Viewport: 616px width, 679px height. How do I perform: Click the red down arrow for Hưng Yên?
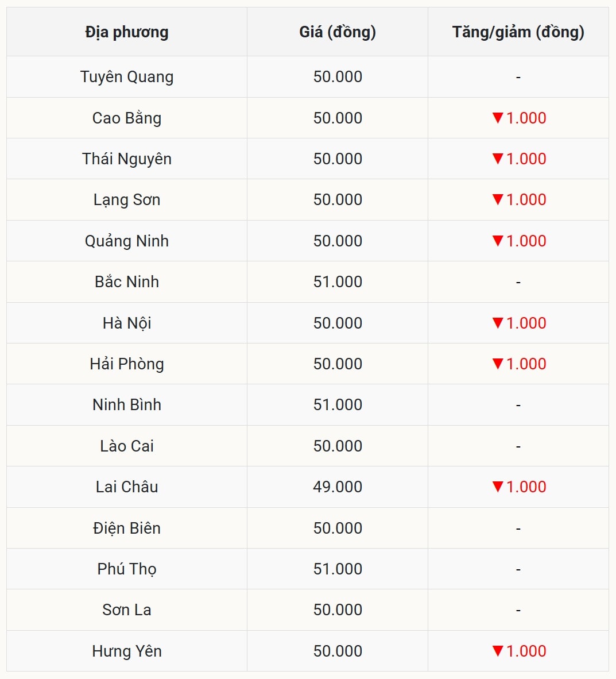(498, 651)
